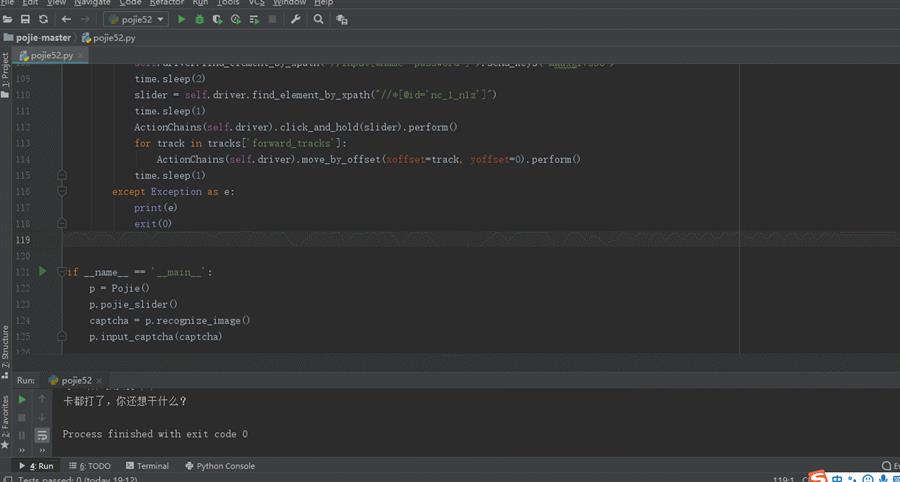Screen dimensions: 900x482
Task: Start debugging with the green bug icon
Action: 199,20
